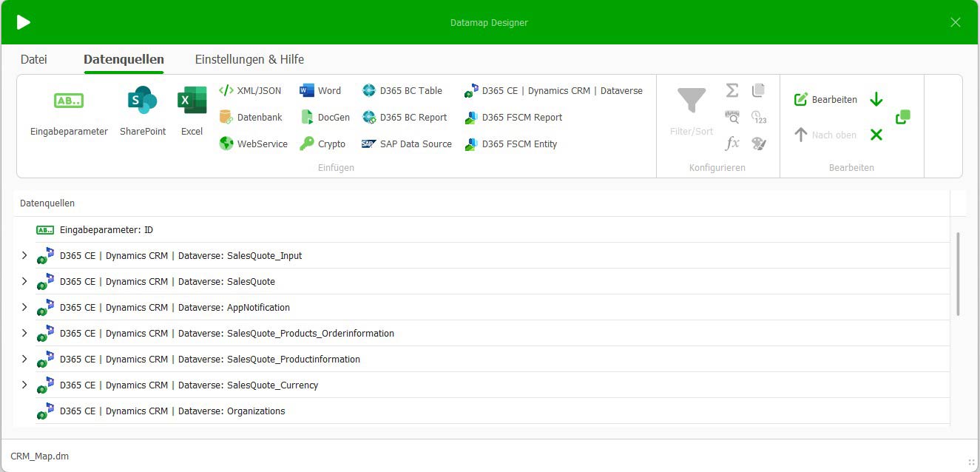
Task: Insert a Datenbank source
Action: click(x=251, y=118)
